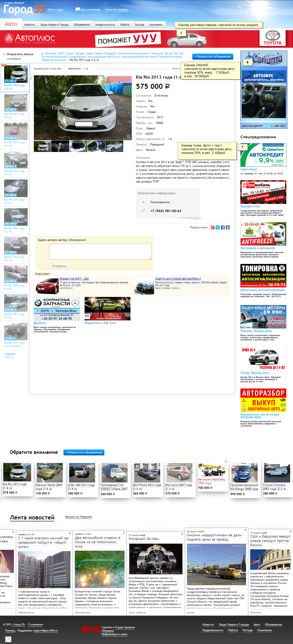Click the Печать print link
293x644 pixels.
click(x=176, y=69)
